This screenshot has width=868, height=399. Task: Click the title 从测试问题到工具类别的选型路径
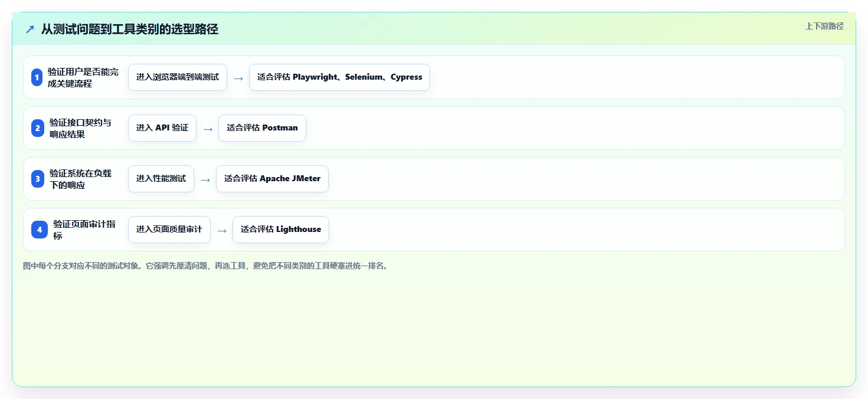(130, 30)
